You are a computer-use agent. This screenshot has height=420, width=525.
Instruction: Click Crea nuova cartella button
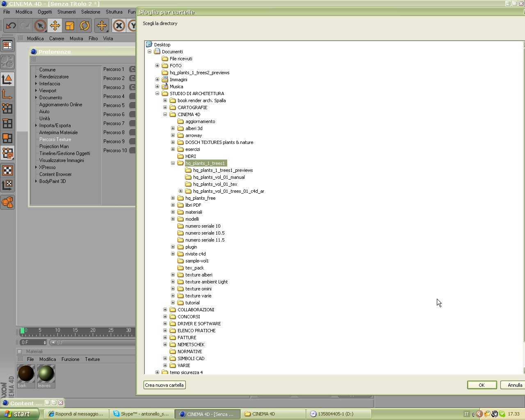point(164,385)
